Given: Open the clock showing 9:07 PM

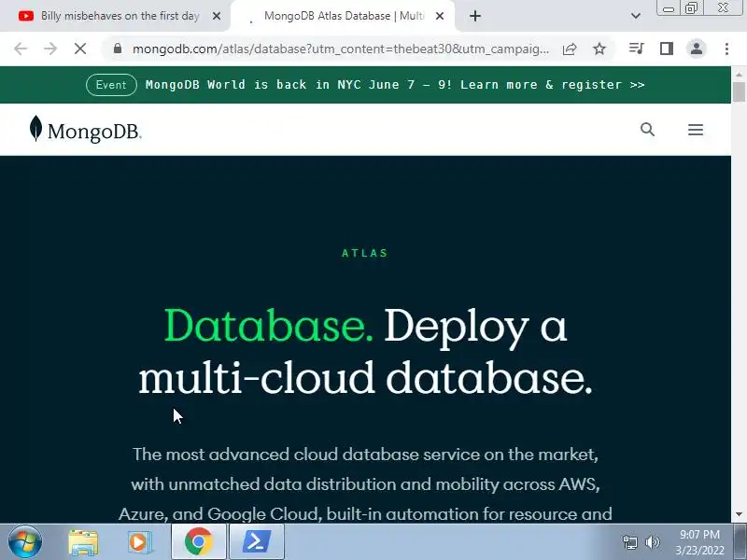Looking at the screenshot, I should pos(699,535).
